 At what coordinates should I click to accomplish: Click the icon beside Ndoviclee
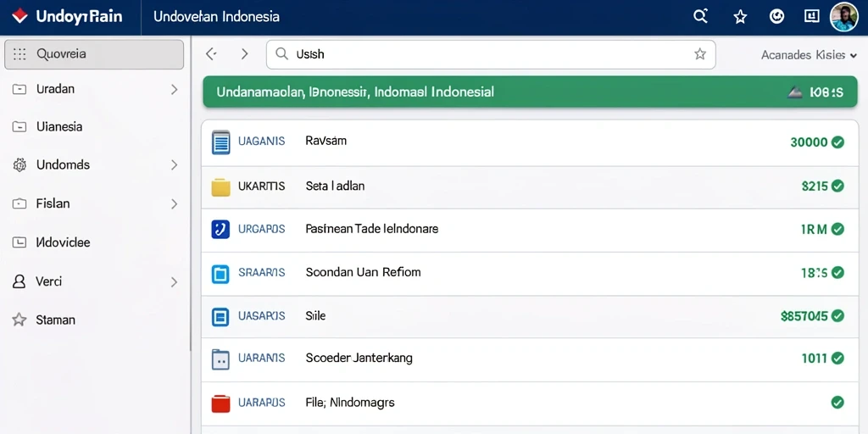[19, 242]
